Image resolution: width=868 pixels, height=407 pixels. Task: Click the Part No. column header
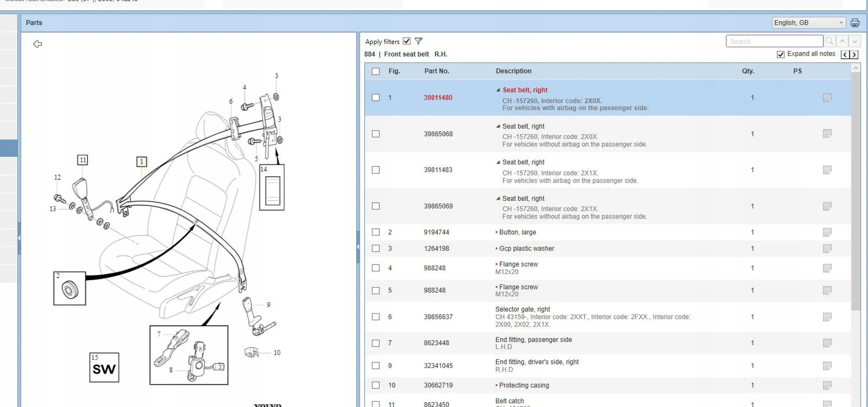[x=436, y=71]
